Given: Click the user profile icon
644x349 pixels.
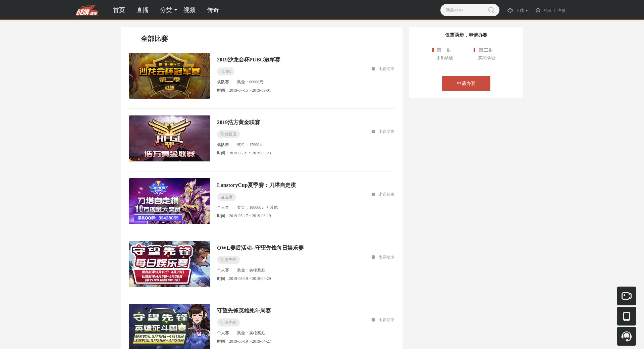Looking at the screenshot, I should [538, 10].
